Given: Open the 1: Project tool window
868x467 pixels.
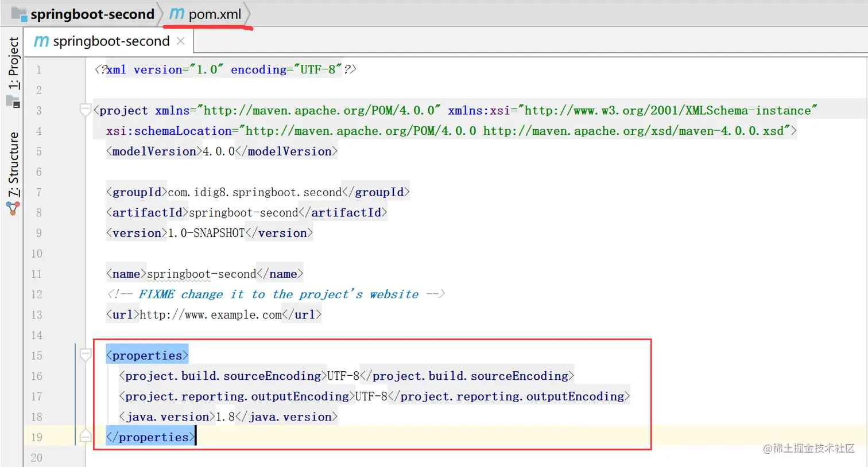Looking at the screenshot, I should 13,63.
